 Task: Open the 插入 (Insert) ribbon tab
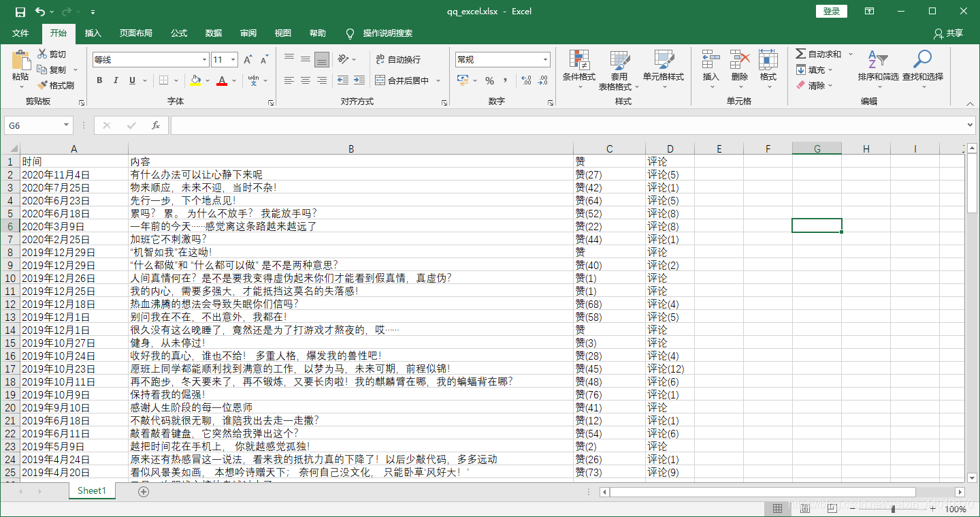93,33
